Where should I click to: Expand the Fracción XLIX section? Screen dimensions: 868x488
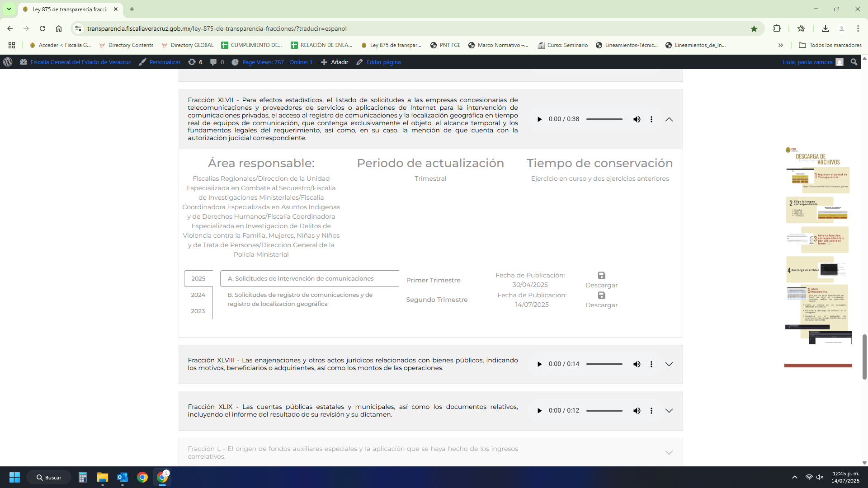coord(669,411)
